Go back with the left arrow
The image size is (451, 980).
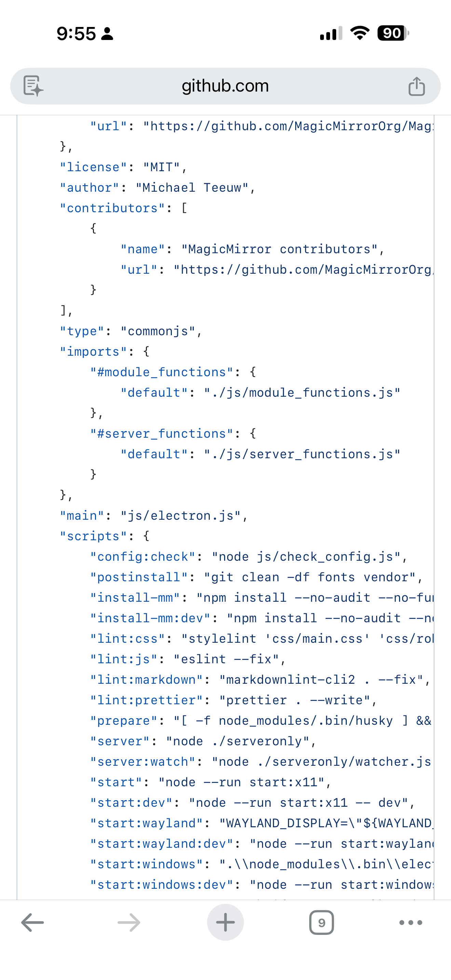(x=32, y=922)
